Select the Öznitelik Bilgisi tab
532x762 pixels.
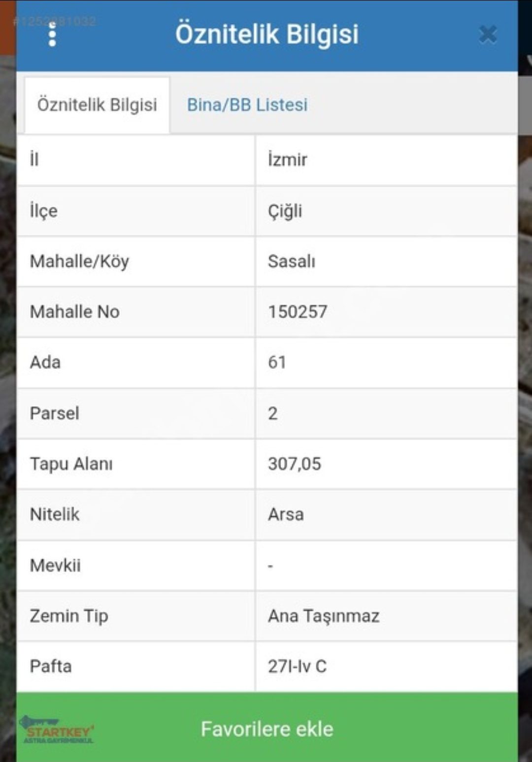pyautogui.click(x=97, y=105)
